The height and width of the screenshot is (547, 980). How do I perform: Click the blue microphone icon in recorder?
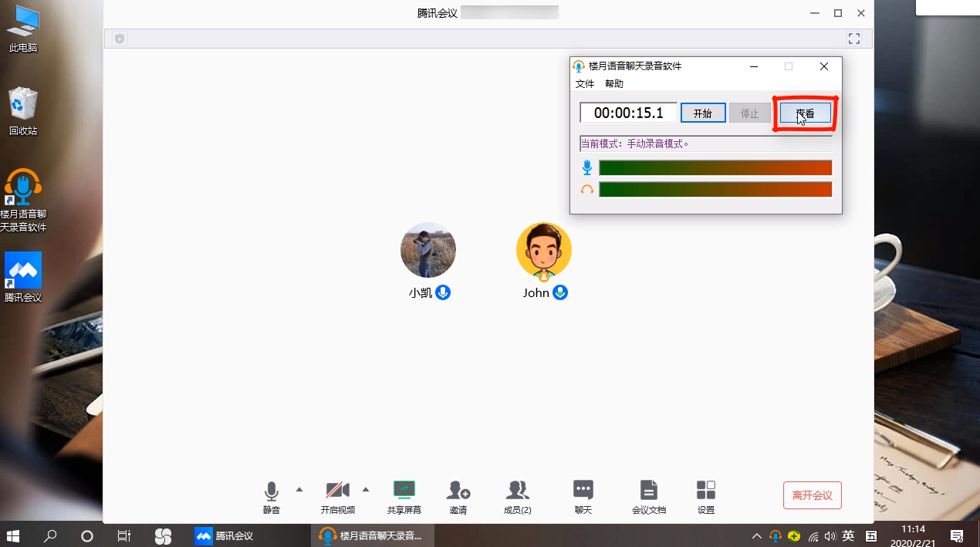[587, 167]
